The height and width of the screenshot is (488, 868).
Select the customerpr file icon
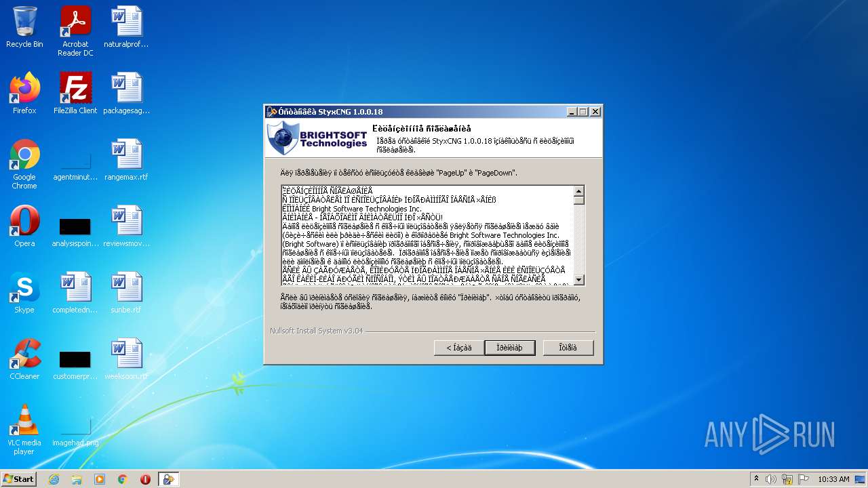(x=75, y=364)
